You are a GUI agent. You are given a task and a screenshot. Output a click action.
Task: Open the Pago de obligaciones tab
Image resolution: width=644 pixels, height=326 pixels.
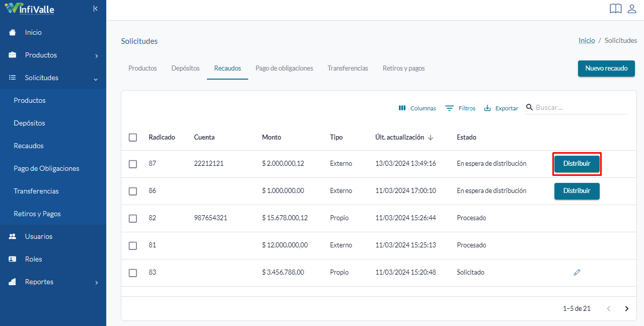[x=284, y=68]
